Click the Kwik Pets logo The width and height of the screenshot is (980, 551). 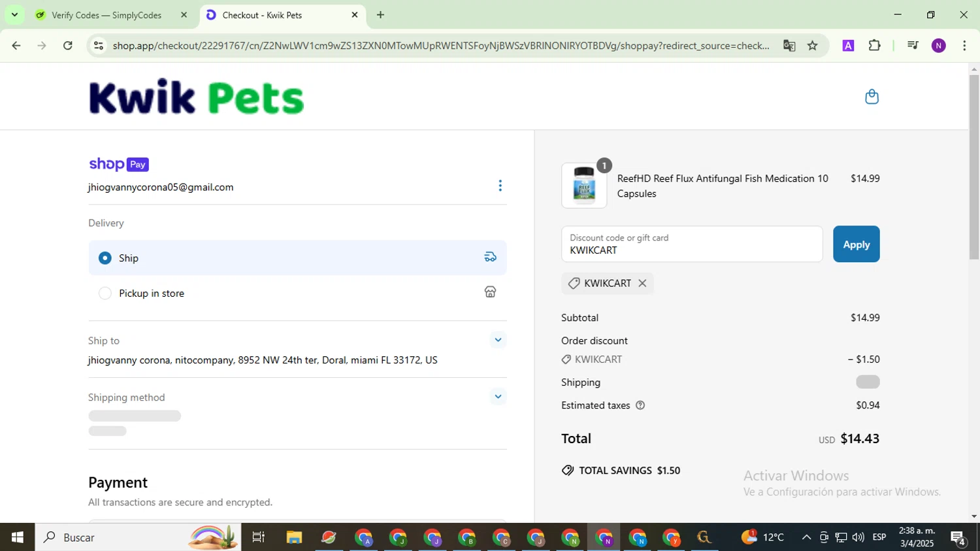[196, 97]
